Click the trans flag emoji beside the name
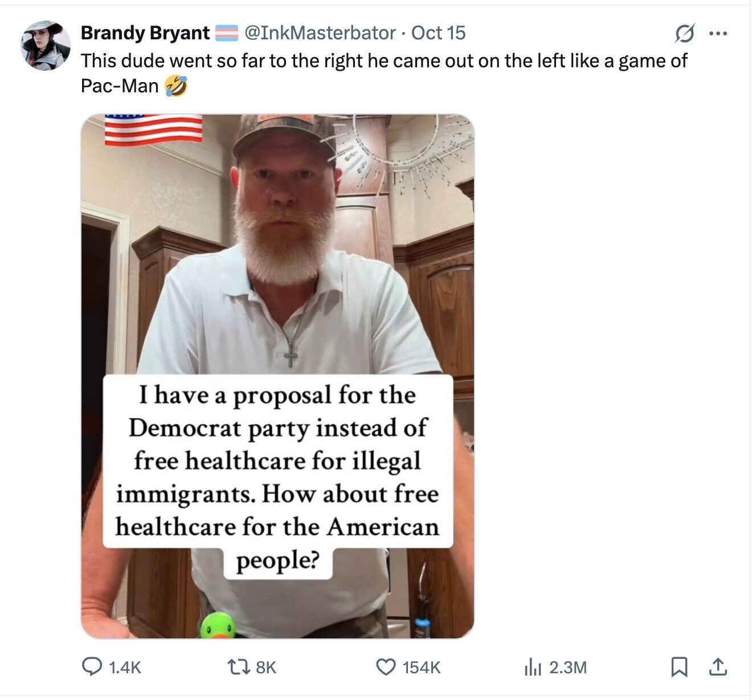Viewport: 752px width, 700px height. (226, 34)
